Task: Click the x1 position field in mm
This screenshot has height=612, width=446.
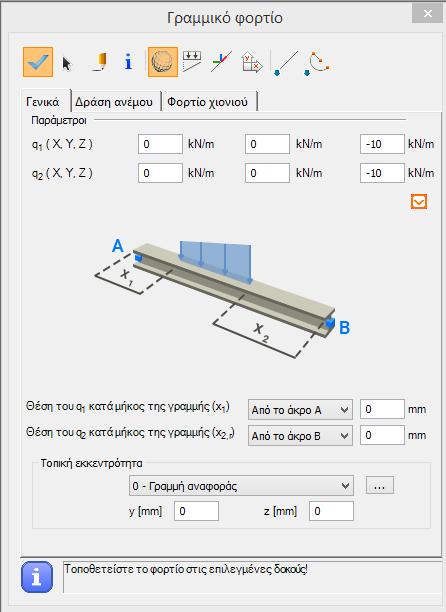Action: coord(382,409)
